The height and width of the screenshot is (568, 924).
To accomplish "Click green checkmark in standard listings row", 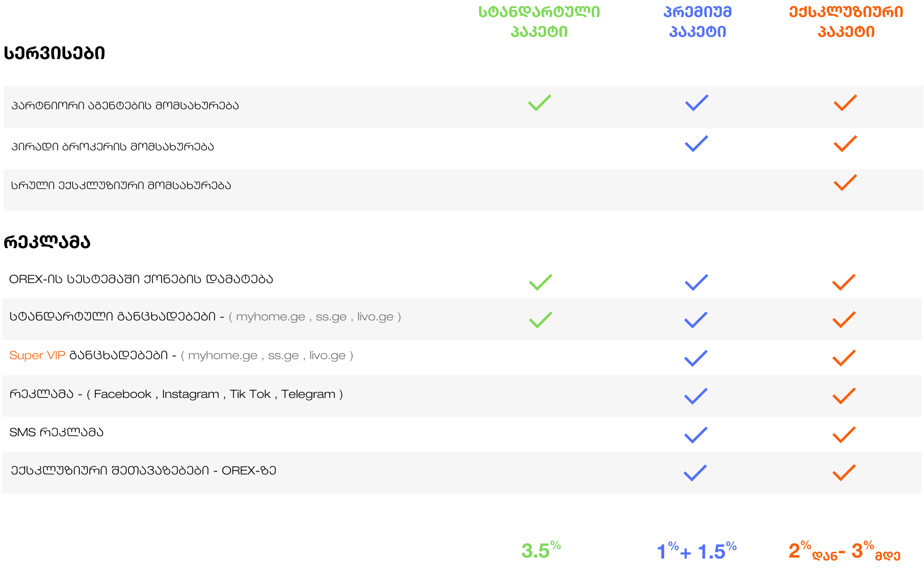I will [540, 320].
